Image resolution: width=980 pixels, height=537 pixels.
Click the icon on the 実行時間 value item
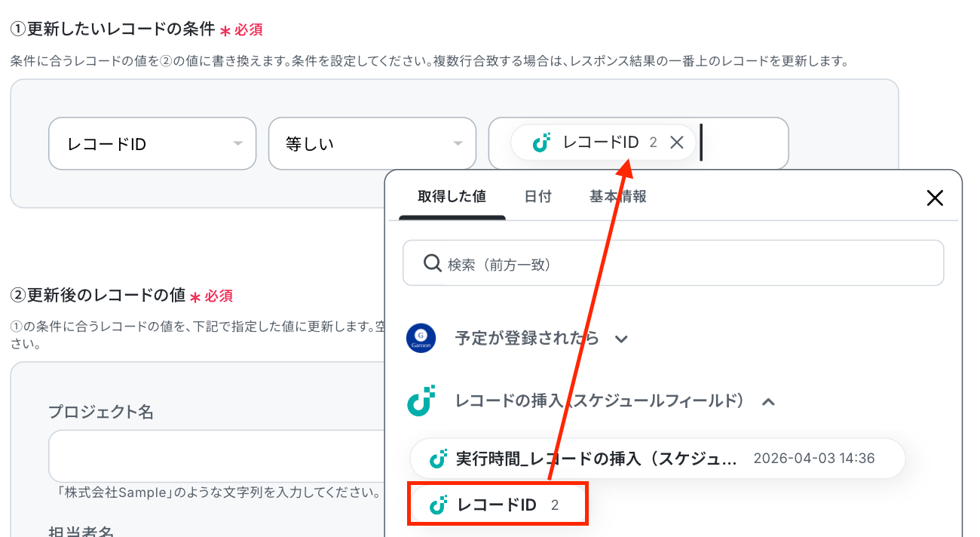click(x=439, y=459)
